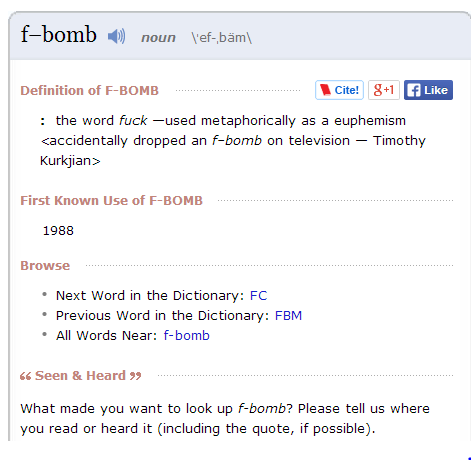Open the FC next word link

tap(259, 296)
